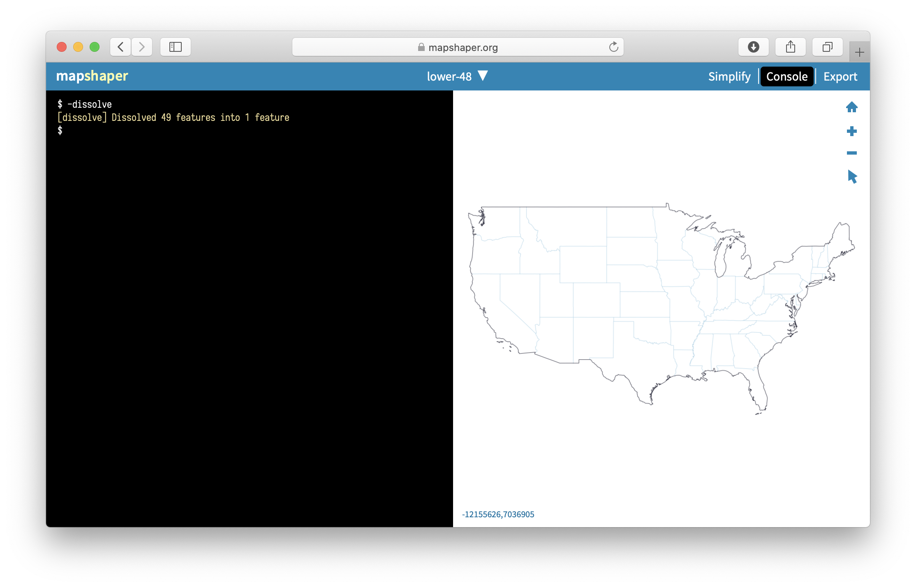Click the zoom out icon
Screen dimensions: 916x588
click(851, 153)
